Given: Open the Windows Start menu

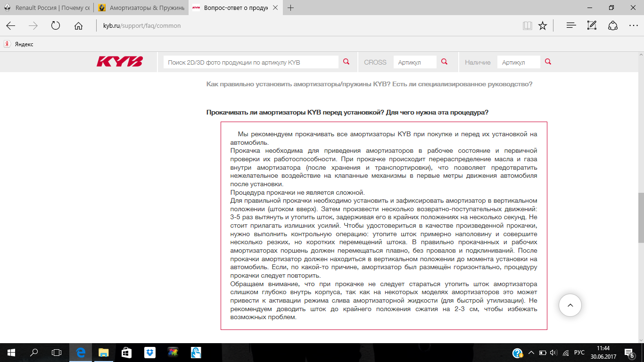Looking at the screenshot, I should 11,353.
